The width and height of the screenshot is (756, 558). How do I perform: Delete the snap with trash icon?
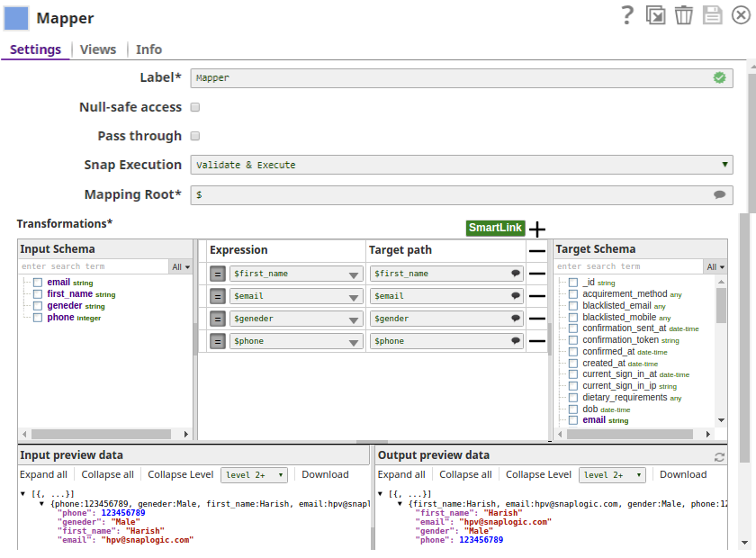pyautogui.click(x=683, y=15)
